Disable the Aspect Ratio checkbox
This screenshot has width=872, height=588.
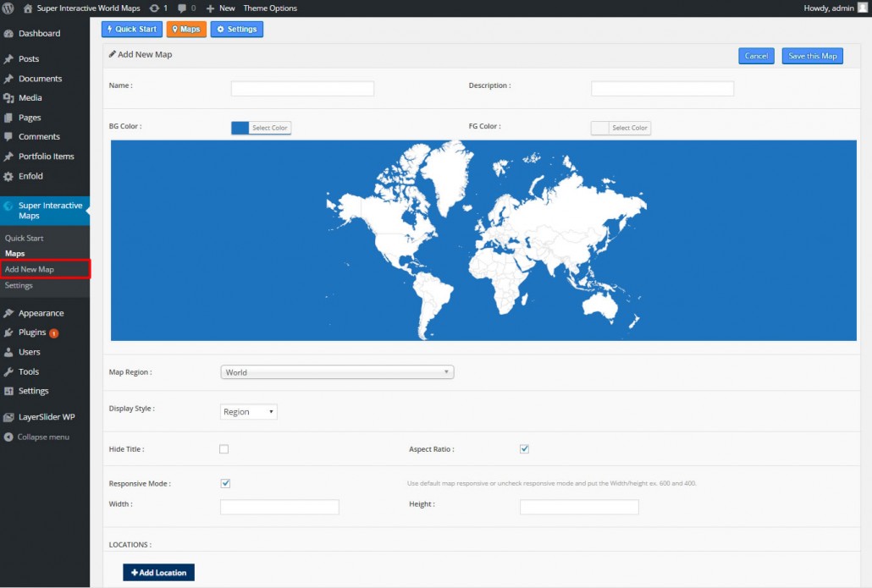524,448
